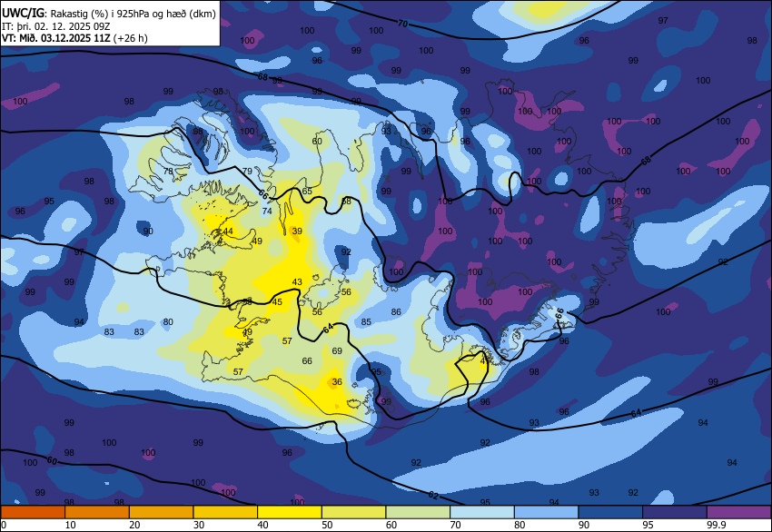Click the humidity value 86 on the map

tap(396, 311)
